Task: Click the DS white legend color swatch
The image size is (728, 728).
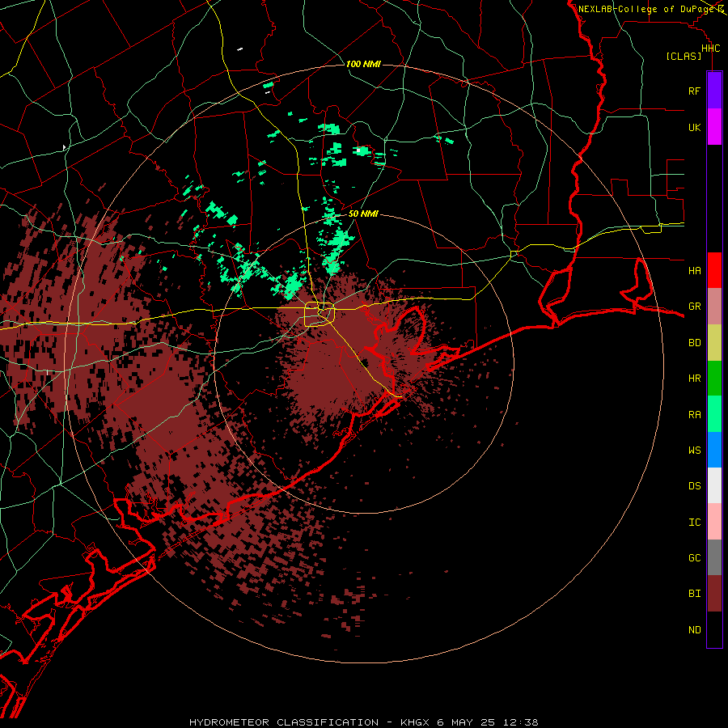Action: [x=714, y=485]
